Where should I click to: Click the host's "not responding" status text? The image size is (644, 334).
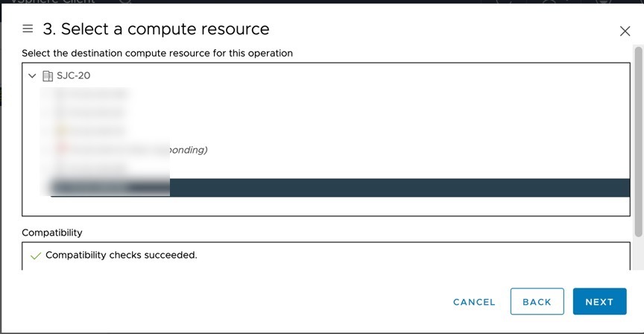click(x=188, y=150)
